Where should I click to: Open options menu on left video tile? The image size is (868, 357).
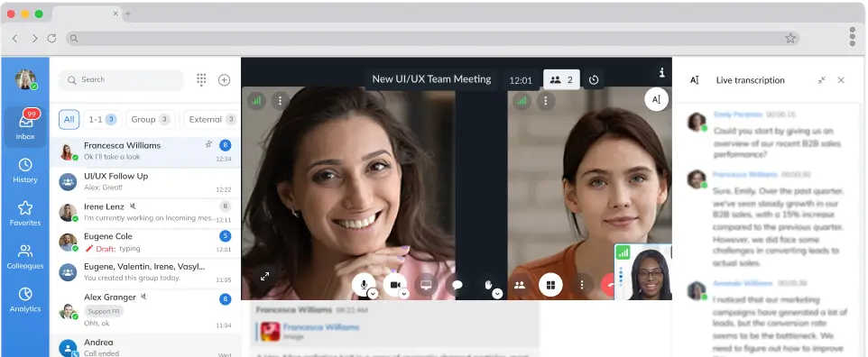click(280, 101)
